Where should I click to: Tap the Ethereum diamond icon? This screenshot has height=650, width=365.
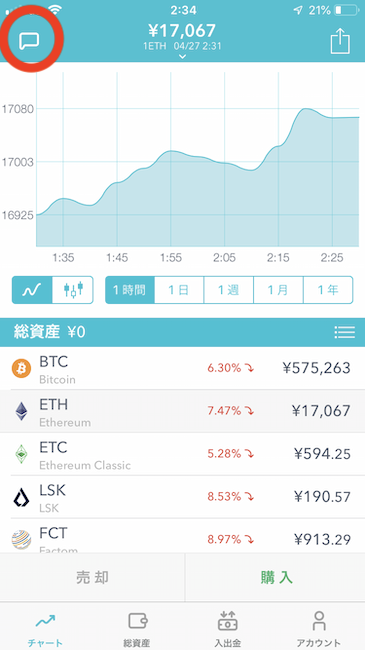tap(21, 411)
